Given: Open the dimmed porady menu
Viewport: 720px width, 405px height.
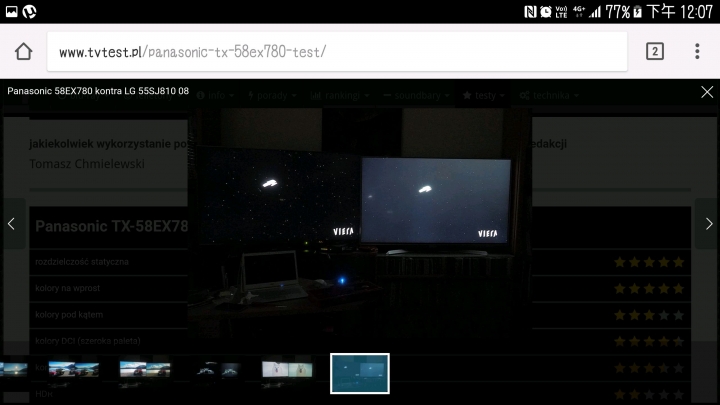Looking at the screenshot, I should point(272,96).
